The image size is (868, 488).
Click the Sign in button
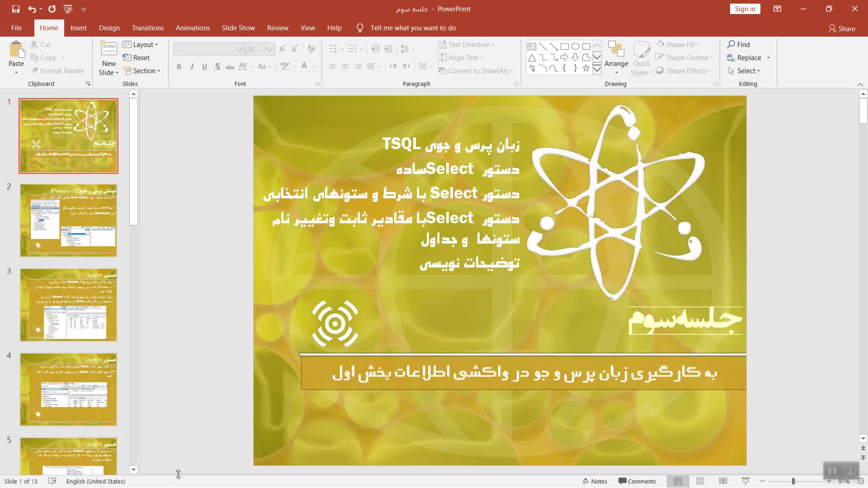745,9
